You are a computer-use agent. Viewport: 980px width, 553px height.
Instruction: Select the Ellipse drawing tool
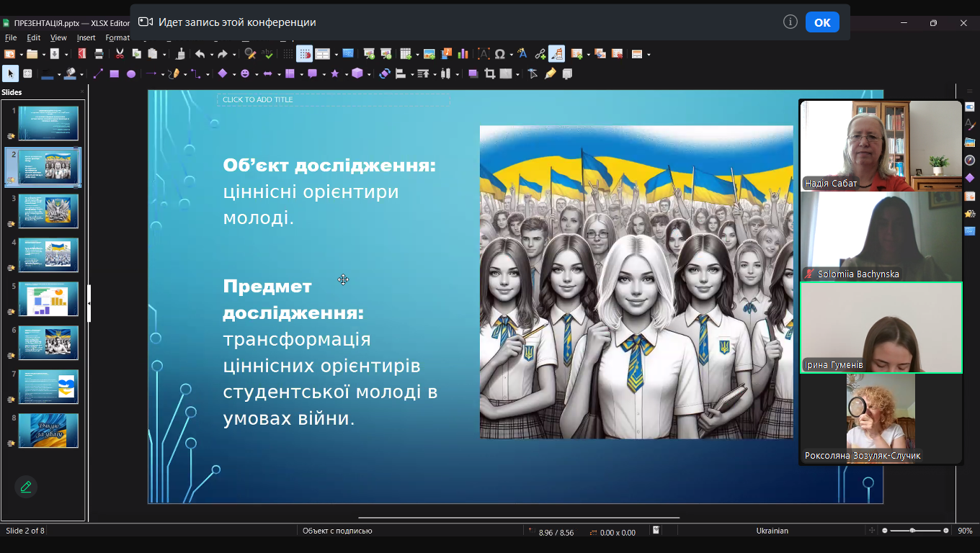pos(131,73)
